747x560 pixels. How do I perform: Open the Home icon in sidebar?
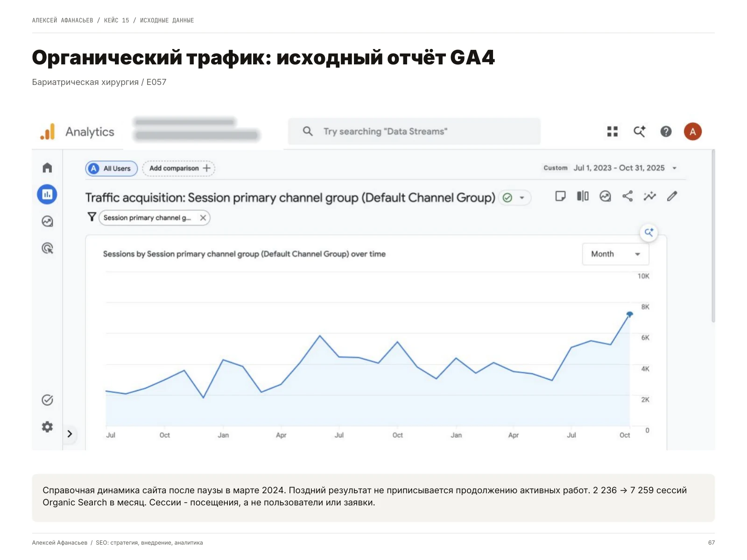click(47, 168)
